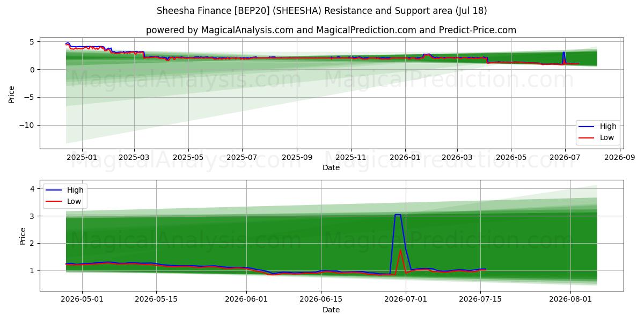The image size is (644, 322).
Task: Click the '2026-06-15' tick label
Action: pyautogui.click(x=320, y=299)
